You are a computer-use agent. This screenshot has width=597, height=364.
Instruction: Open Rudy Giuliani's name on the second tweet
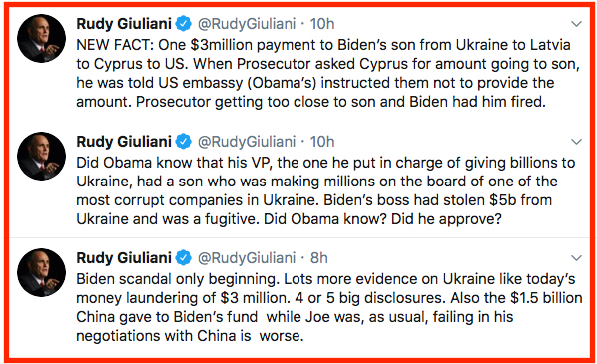[x=124, y=141]
